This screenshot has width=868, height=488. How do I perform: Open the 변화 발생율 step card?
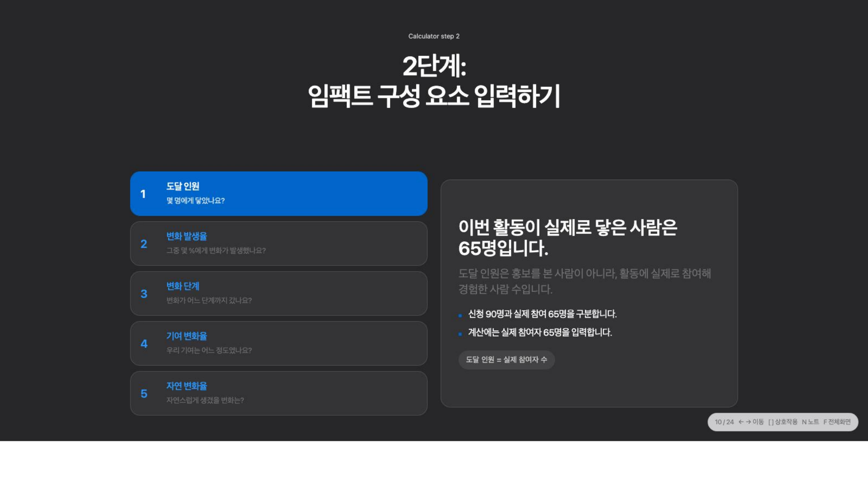[x=278, y=244]
